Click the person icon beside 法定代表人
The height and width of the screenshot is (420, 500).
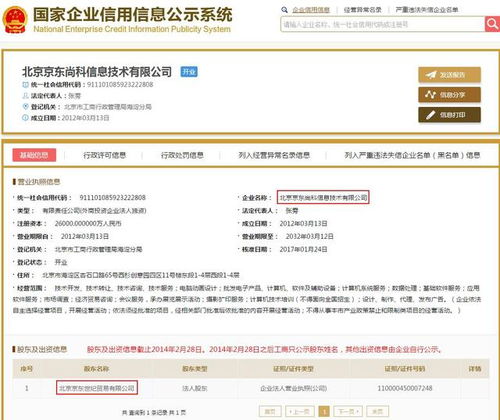[25, 96]
